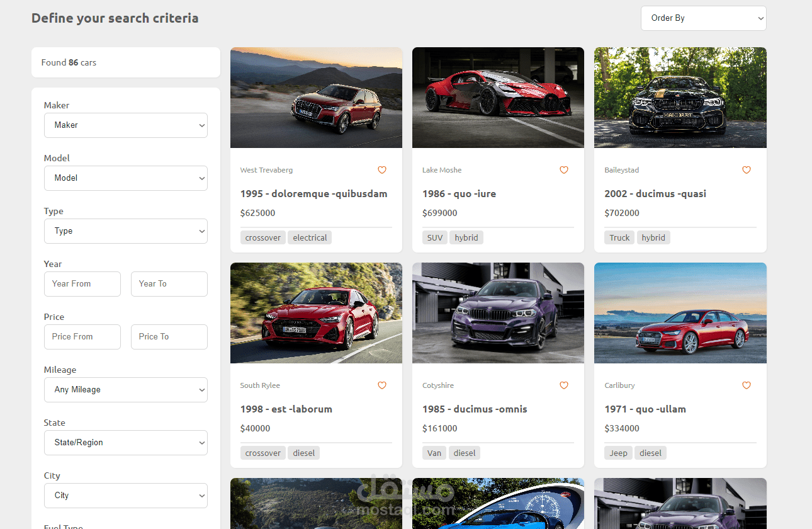Click the Jeep tag
Viewport: 812px width, 529px height.
click(618, 453)
